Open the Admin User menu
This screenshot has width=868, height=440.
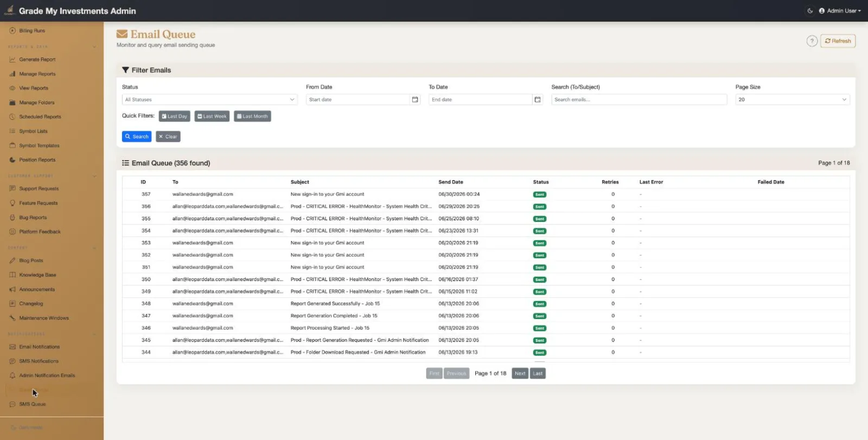[x=840, y=11]
